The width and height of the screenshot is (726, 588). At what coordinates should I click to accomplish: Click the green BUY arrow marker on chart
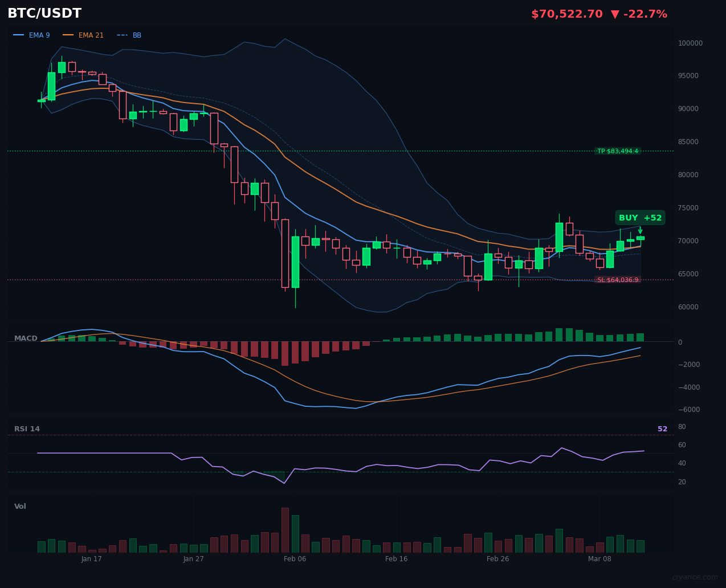point(640,230)
